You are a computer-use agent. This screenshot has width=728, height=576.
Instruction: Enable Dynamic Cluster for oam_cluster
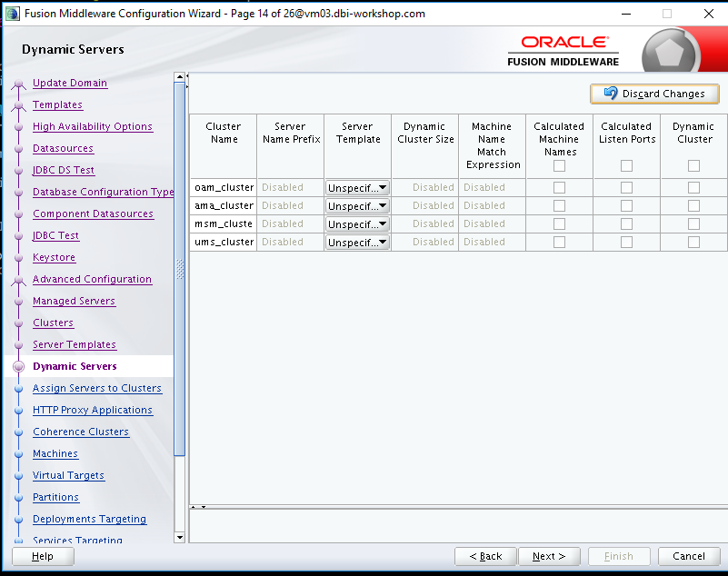[x=694, y=187]
